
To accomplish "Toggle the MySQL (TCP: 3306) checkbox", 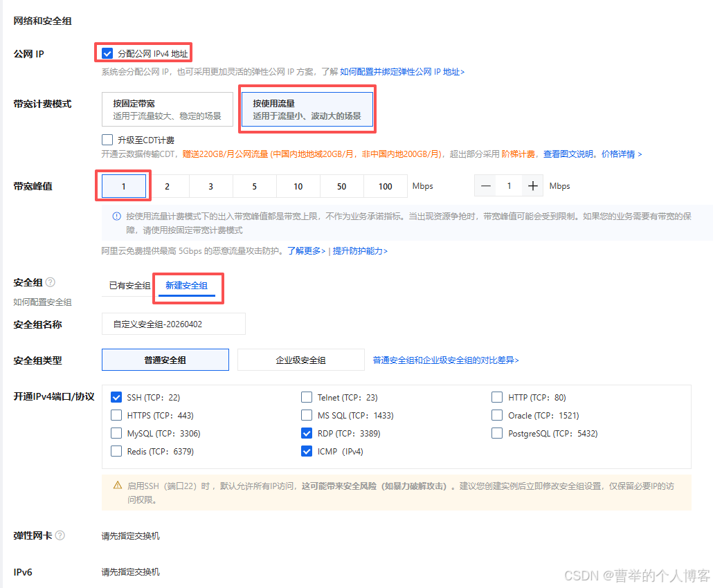I will [x=116, y=433].
